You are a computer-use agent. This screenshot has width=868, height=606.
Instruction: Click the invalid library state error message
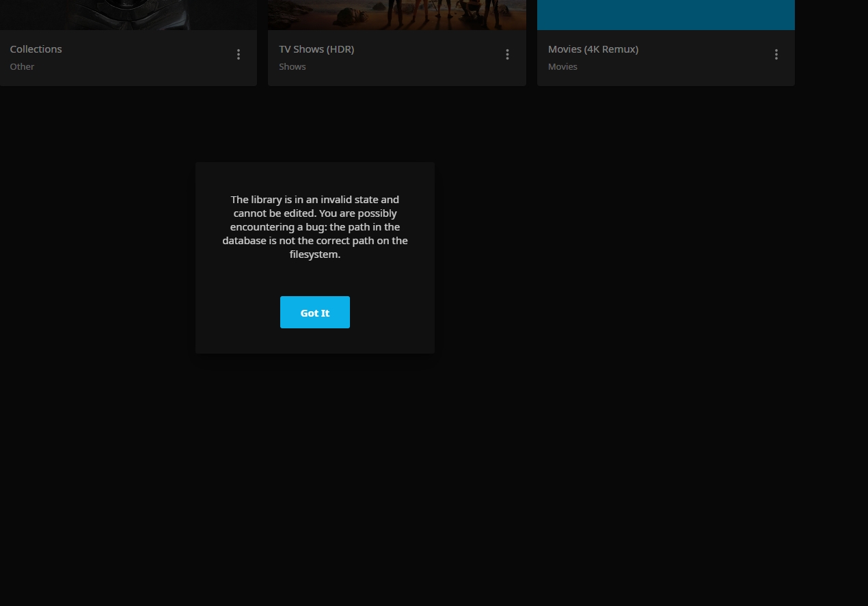tap(315, 226)
